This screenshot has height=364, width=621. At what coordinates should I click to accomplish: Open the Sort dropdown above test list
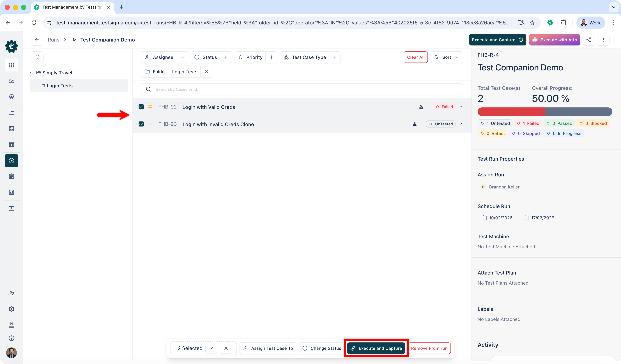(447, 57)
